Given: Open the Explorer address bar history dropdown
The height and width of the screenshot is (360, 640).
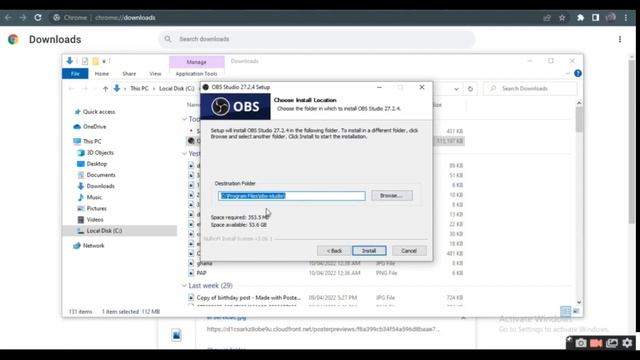Looking at the screenshot, I should pyautogui.click(x=456, y=89).
